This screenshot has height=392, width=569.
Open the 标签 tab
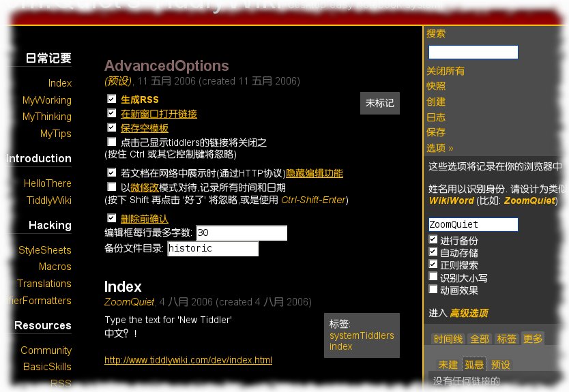[x=506, y=339]
